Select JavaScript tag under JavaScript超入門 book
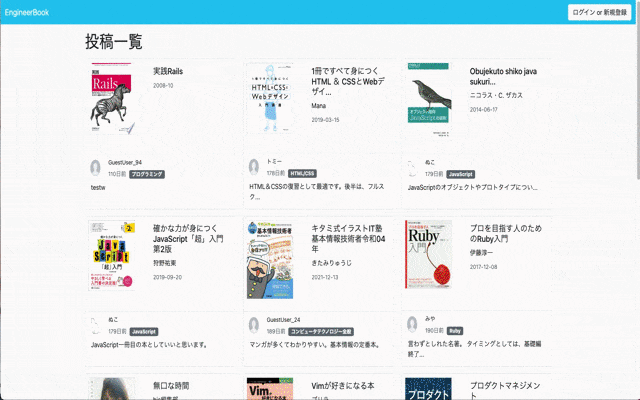This screenshot has height=400, width=640. coord(144,332)
